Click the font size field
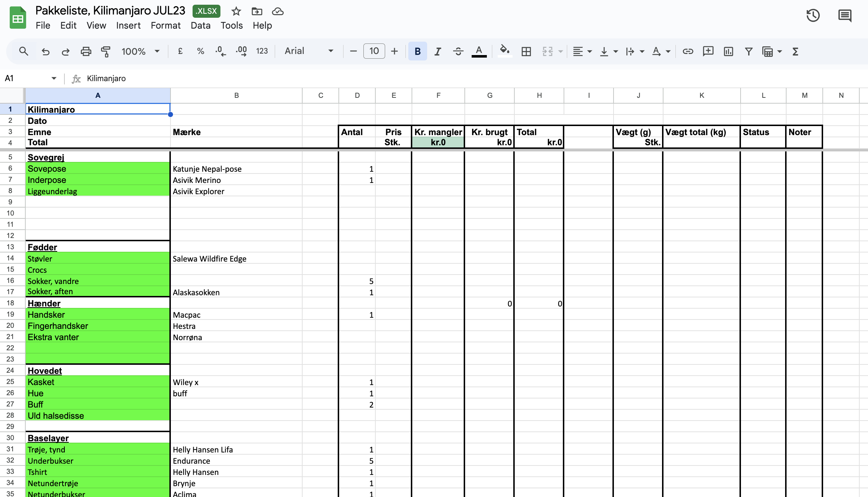Image resolution: width=868 pixels, height=497 pixels. [374, 51]
